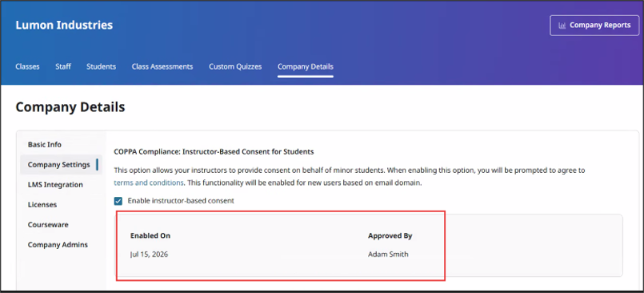Open the Custom Quizzes tab
This screenshot has height=293, width=644.
click(235, 66)
